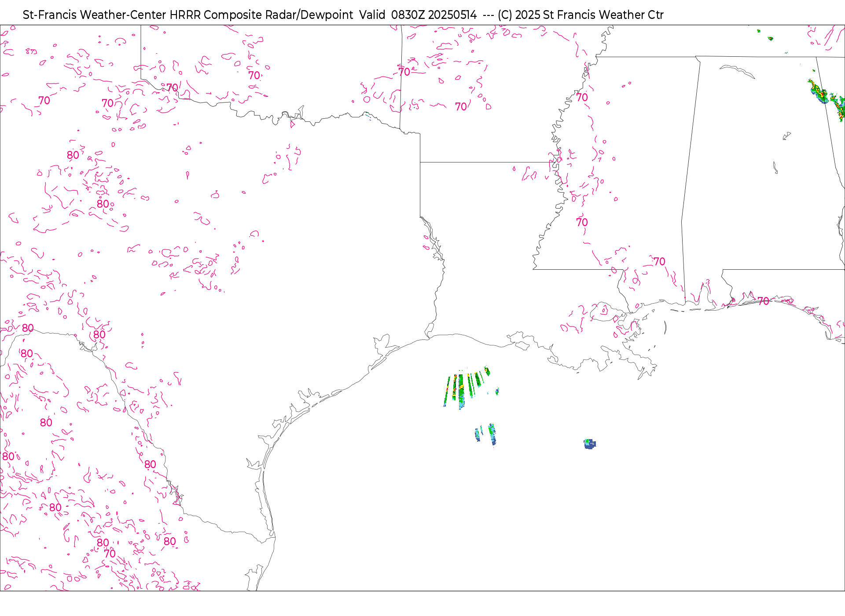Image resolution: width=845 pixels, height=616 pixels.
Task: Click "HRRR Composite Radar/Dewpoint" in the header
Action: point(261,15)
